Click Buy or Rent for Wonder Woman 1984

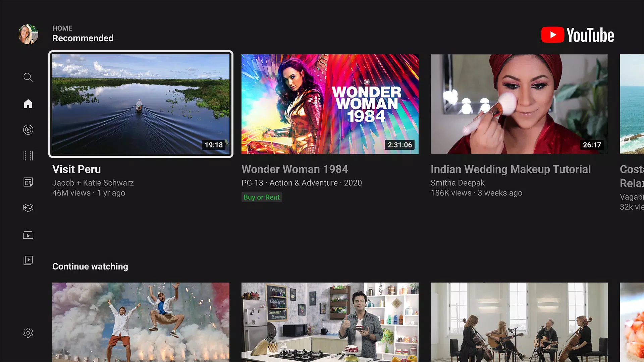[x=262, y=197]
